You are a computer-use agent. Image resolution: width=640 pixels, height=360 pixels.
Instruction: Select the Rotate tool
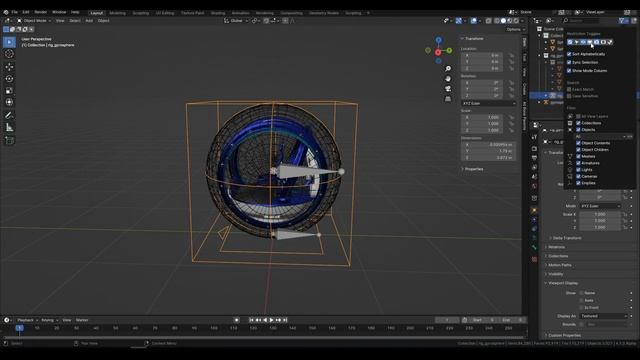click(x=9, y=79)
